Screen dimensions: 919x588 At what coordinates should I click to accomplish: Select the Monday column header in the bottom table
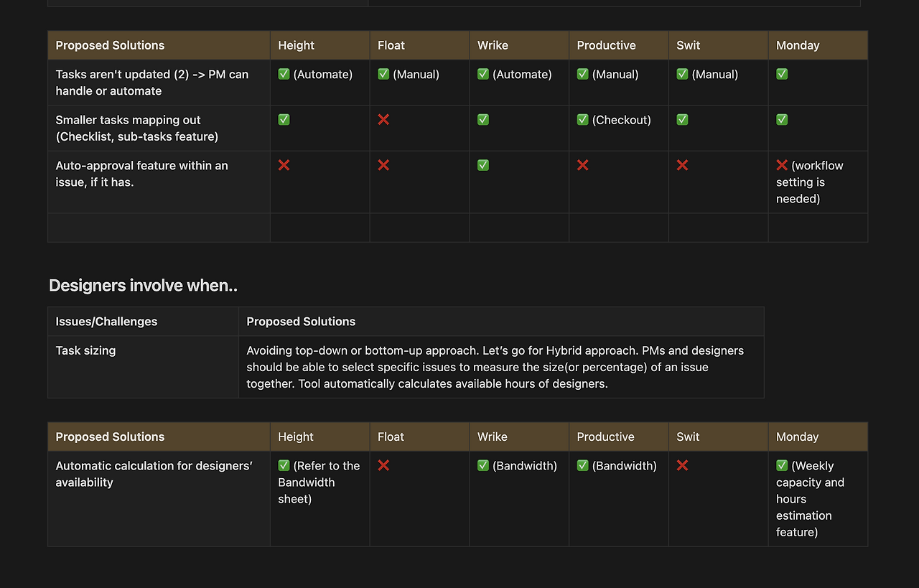point(797,437)
